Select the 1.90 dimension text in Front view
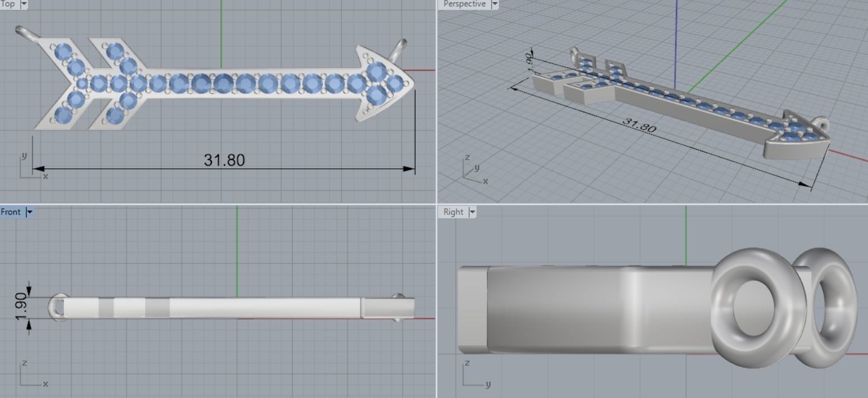This screenshot has height=398, width=868. (22, 308)
